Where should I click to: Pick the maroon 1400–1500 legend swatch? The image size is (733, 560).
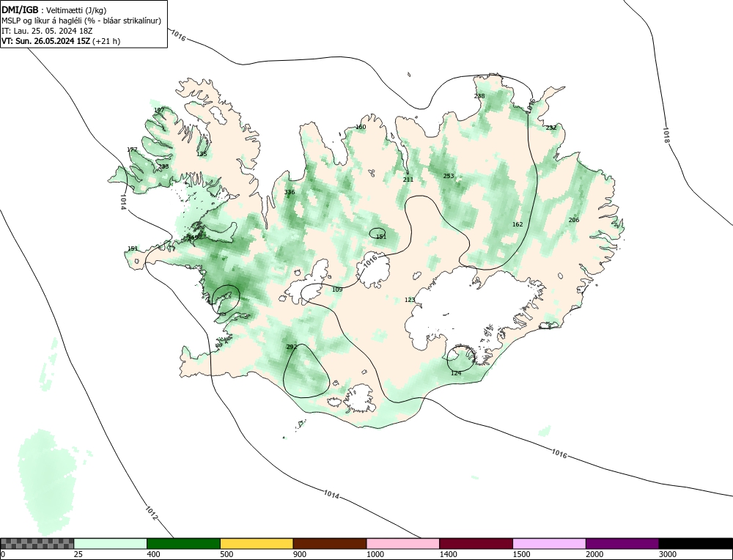(x=476, y=543)
